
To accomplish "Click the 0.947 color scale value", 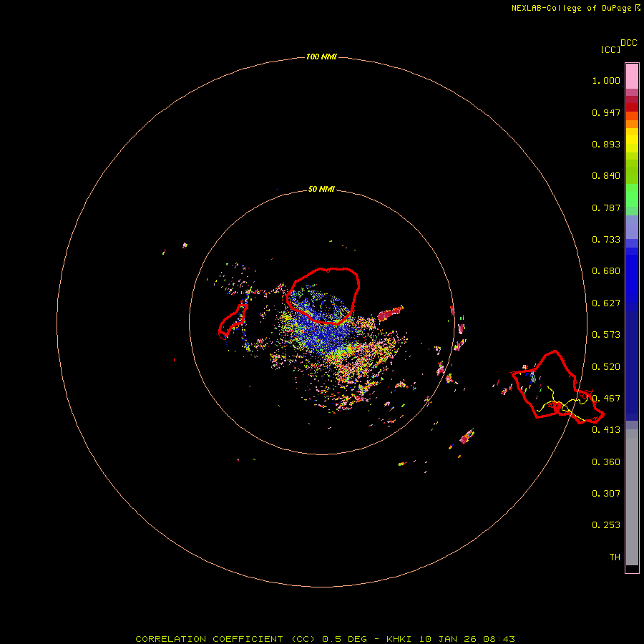I will coord(606,112).
